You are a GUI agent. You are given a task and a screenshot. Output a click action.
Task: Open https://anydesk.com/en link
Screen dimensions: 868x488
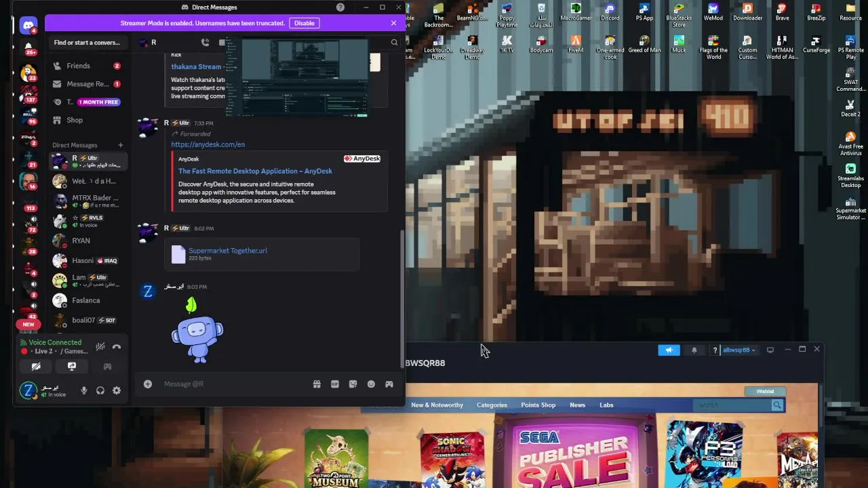point(208,144)
